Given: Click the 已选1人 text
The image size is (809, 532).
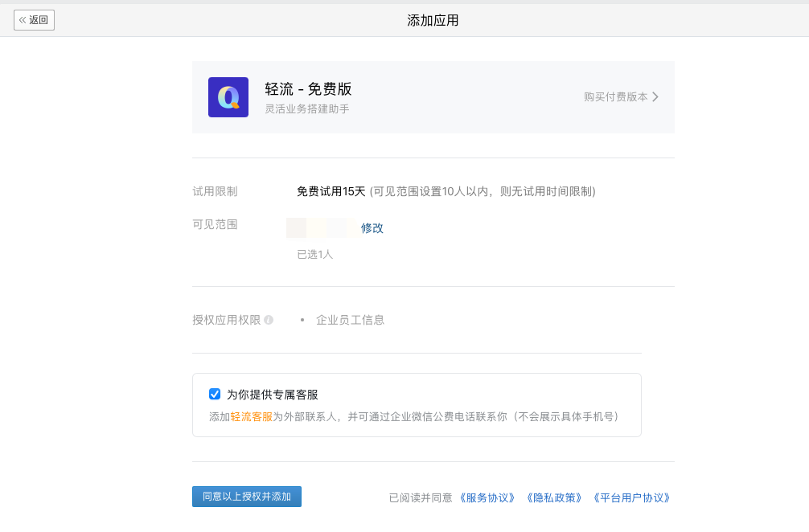Looking at the screenshot, I should tap(314, 254).
